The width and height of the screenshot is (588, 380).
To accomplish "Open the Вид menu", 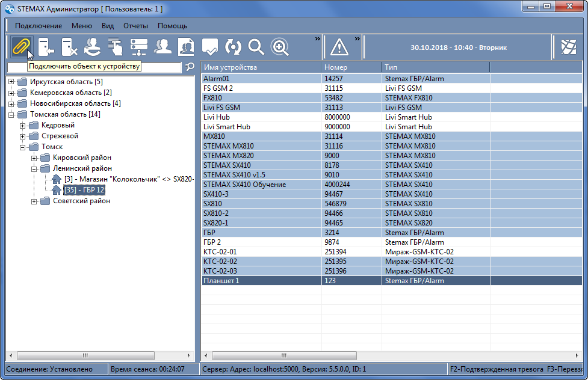I will click(108, 26).
